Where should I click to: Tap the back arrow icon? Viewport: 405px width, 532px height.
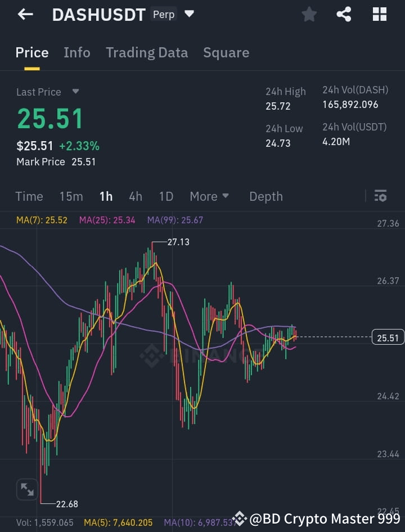(25, 15)
